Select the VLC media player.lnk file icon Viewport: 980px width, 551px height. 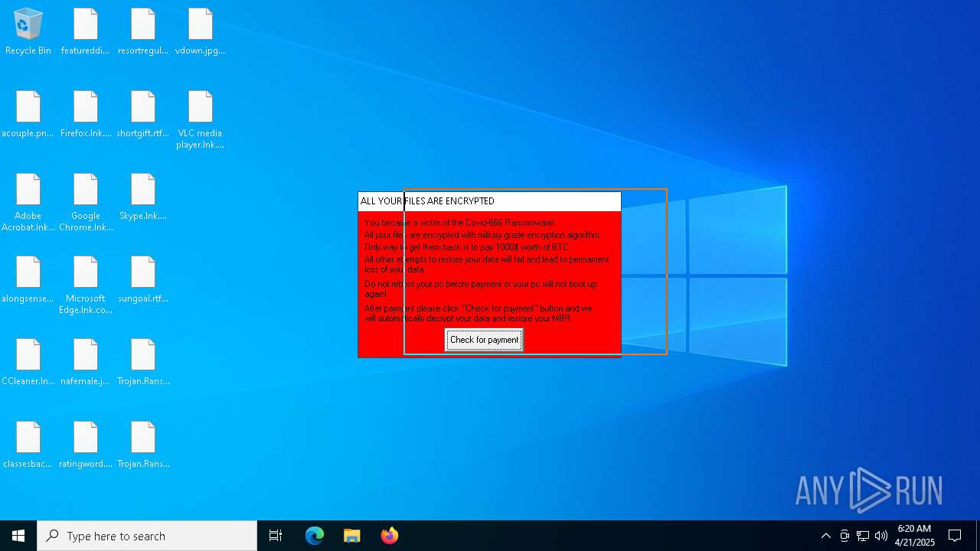pyautogui.click(x=201, y=119)
